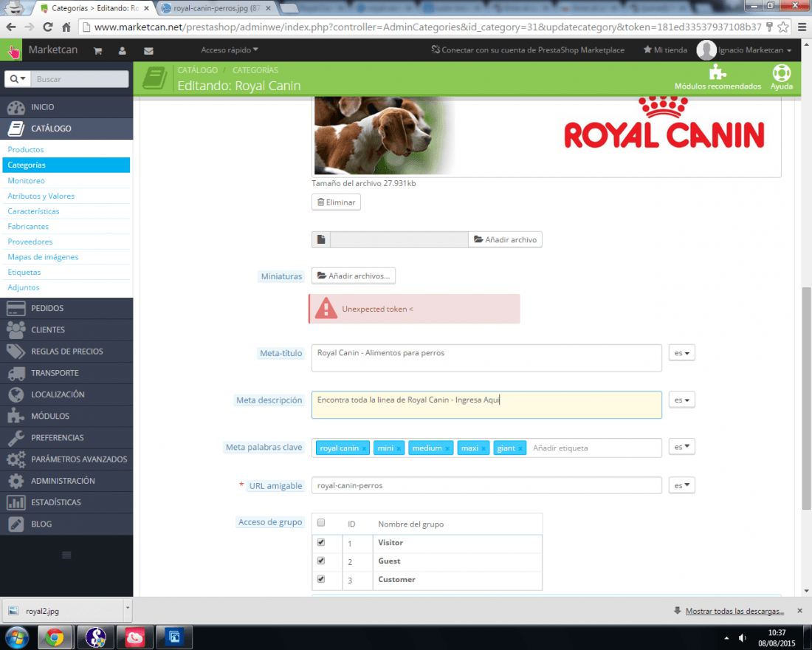Open the Acceso rápido dropdown
The height and width of the screenshot is (650, 812).
pyautogui.click(x=230, y=49)
